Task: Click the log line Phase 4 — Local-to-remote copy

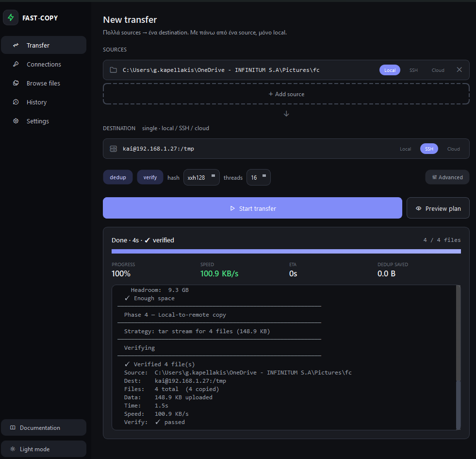Action: tap(175, 315)
